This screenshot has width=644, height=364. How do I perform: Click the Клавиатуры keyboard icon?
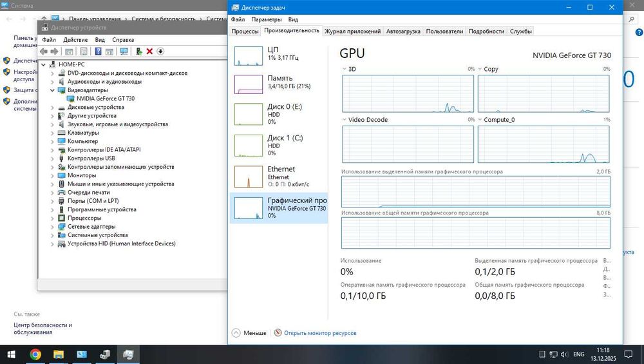pos(62,133)
